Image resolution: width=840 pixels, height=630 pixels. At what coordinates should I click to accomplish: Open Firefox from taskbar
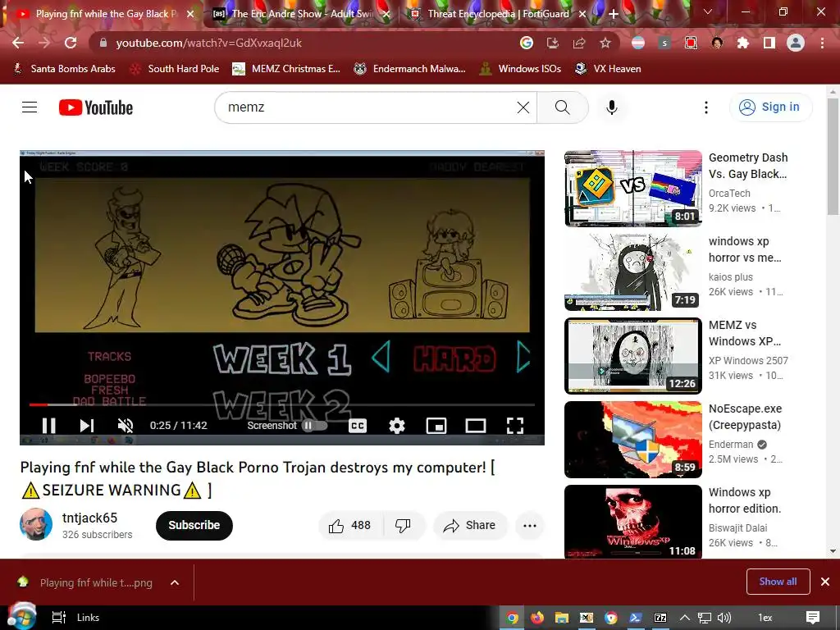pos(536,618)
